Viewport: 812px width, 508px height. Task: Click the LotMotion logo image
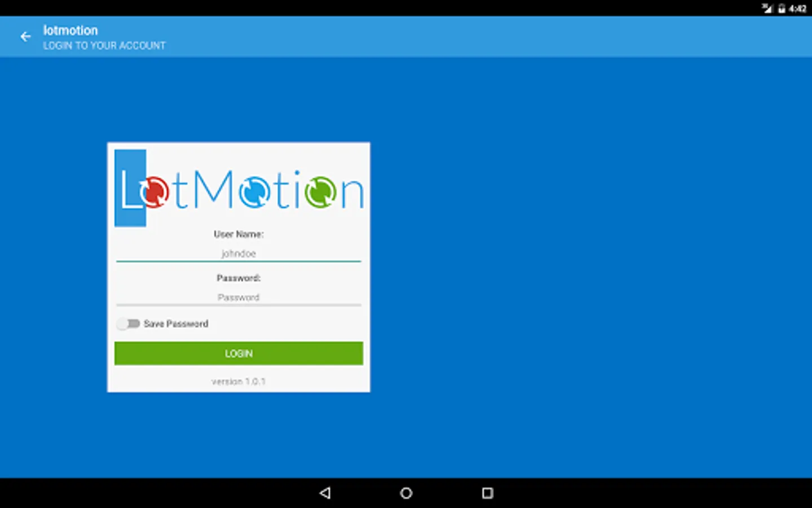239,189
